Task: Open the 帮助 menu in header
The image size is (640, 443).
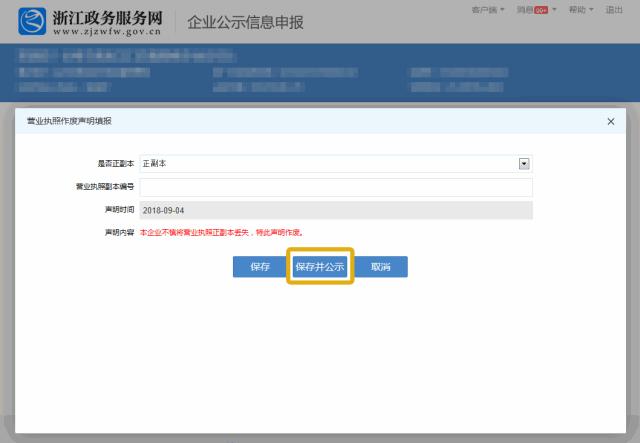Action: point(581,10)
